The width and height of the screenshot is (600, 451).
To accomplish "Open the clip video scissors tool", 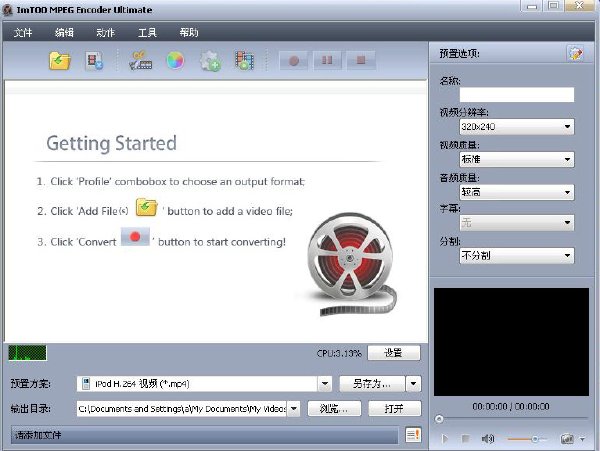I will (x=140, y=61).
